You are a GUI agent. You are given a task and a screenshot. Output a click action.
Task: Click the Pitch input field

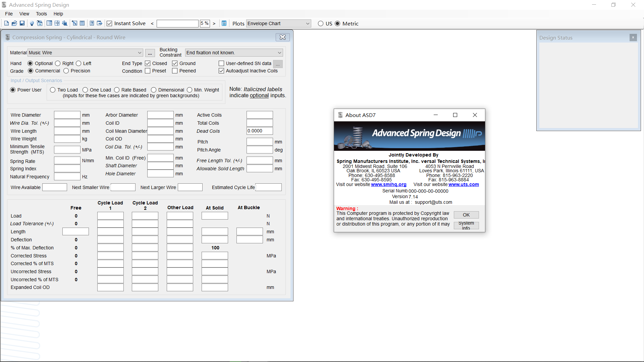click(260, 142)
